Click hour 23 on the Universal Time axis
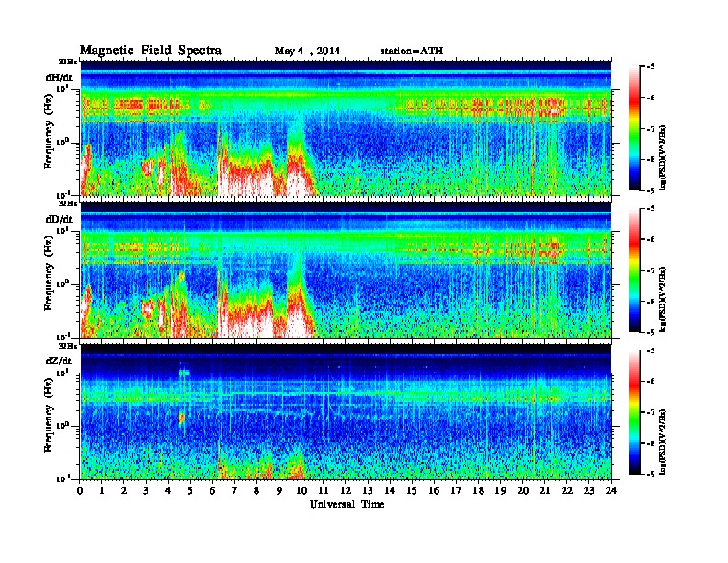 tap(588, 490)
